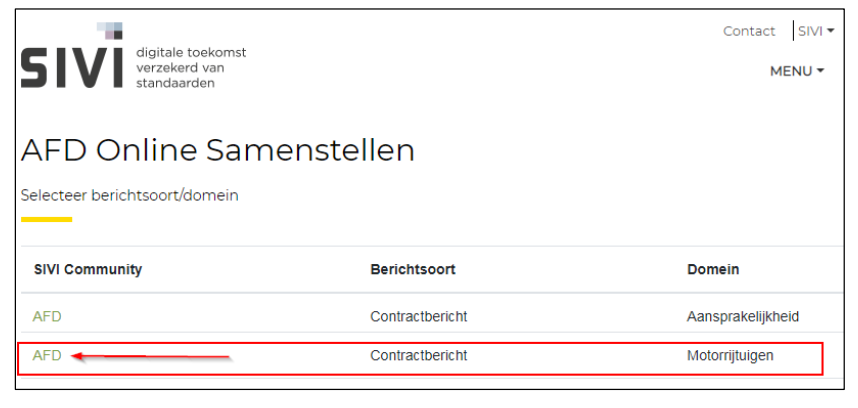Select the Aansprakelijkheid domain cell

coord(742,317)
